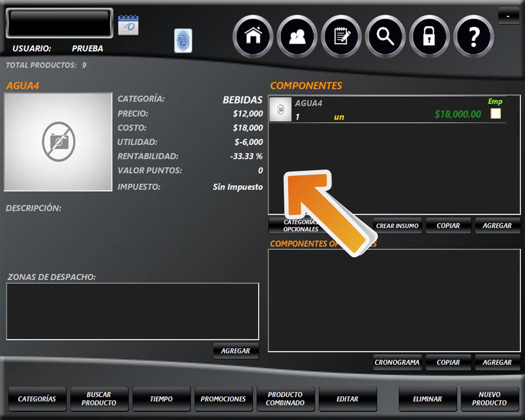
Task: Click the AGUA4 component thumbnail
Action: coord(281,109)
